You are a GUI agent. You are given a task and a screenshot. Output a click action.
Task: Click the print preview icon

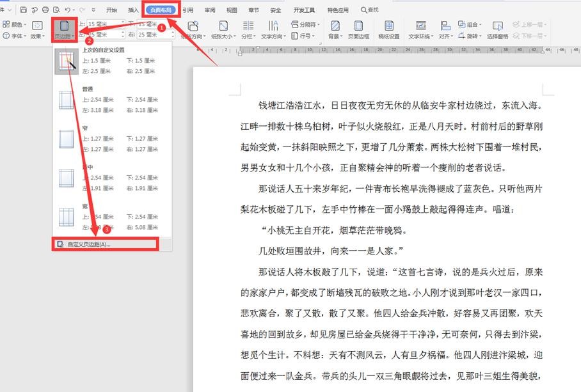click(57, 10)
